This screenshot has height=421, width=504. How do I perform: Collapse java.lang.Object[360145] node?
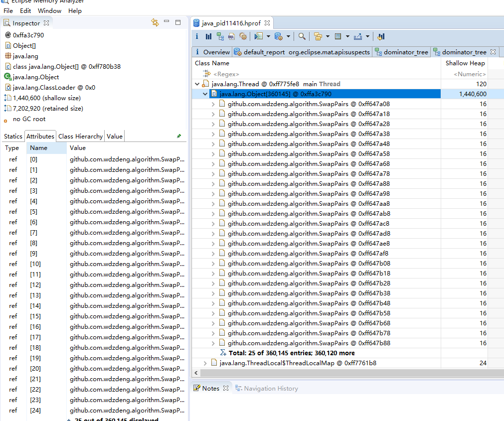(x=205, y=94)
